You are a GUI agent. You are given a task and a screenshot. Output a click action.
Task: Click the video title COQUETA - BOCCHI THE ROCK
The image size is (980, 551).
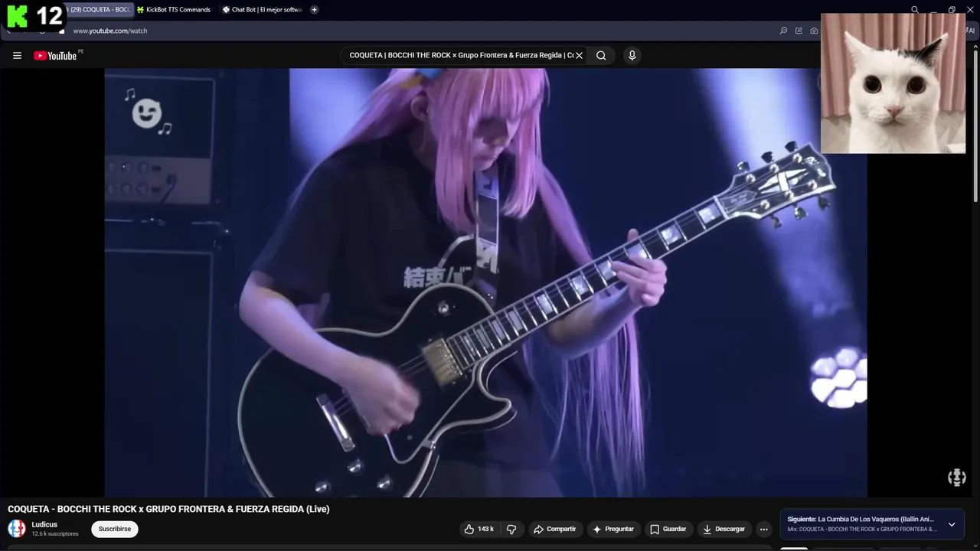pyautogui.click(x=168, y=509)
